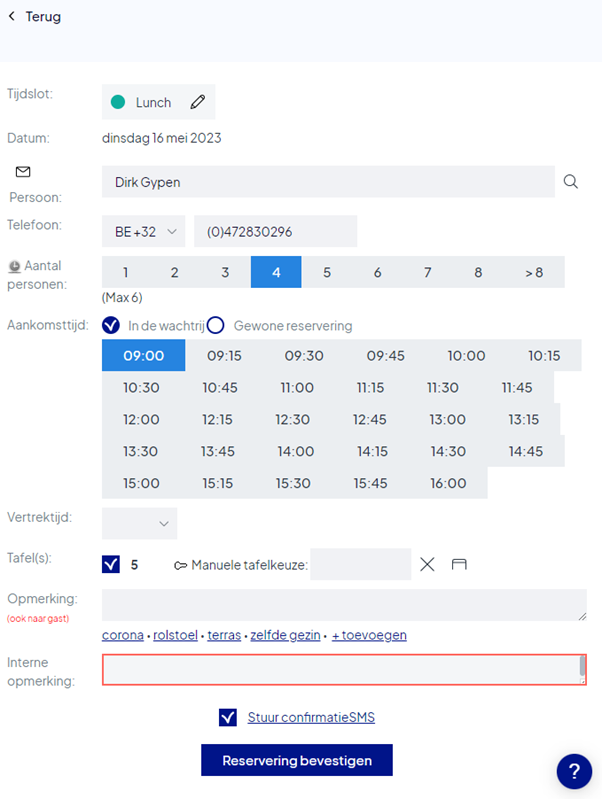
Task: Choose arrival time 10:30
Action: 141,387
